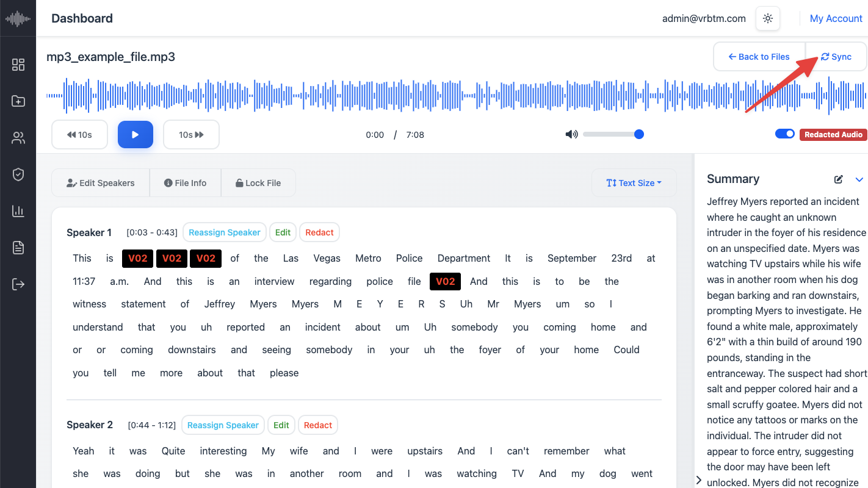Click the edit summary pencil icon
This screenshot has width=868, height=488.
coord(839,179)
